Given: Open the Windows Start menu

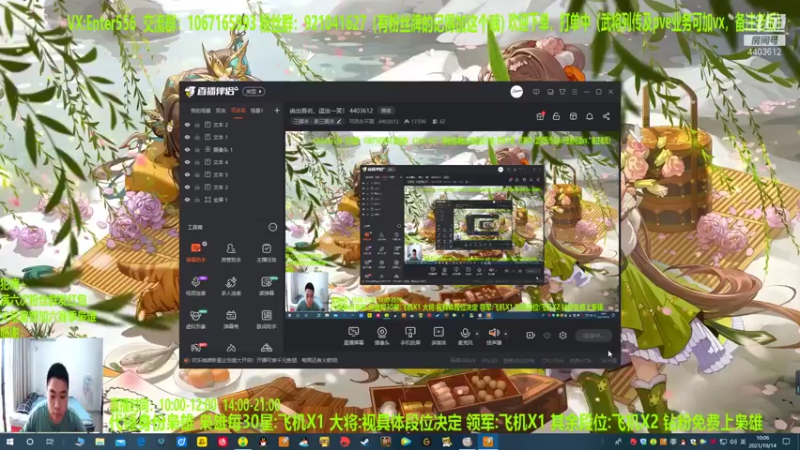Looking at the screenshot, I should click(10, 442).
